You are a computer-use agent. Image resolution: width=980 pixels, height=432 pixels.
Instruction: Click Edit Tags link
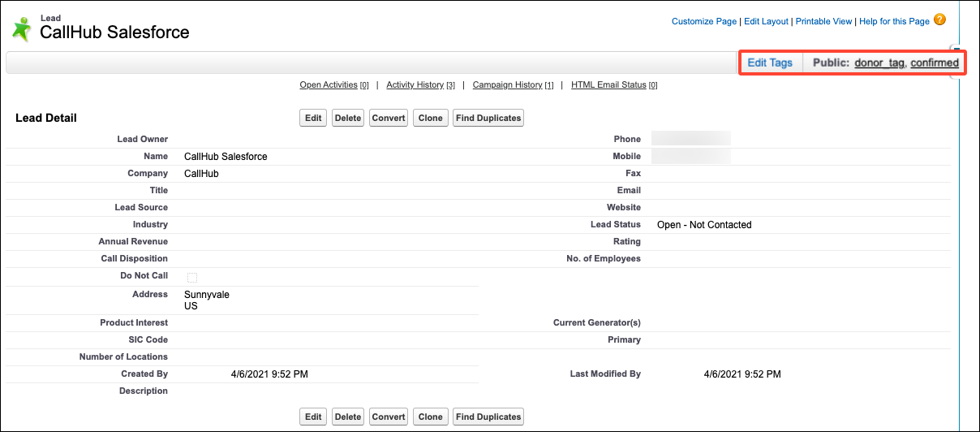click(770, 63)
